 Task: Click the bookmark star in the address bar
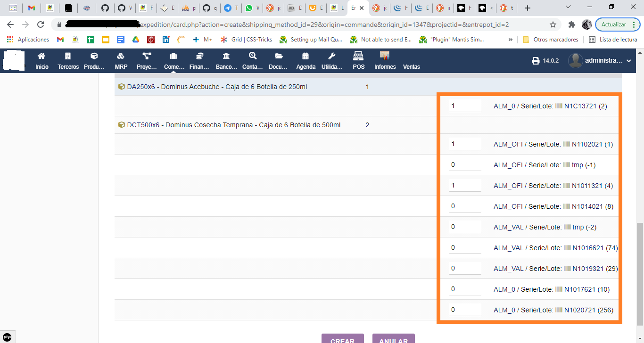tap(553, 24)
